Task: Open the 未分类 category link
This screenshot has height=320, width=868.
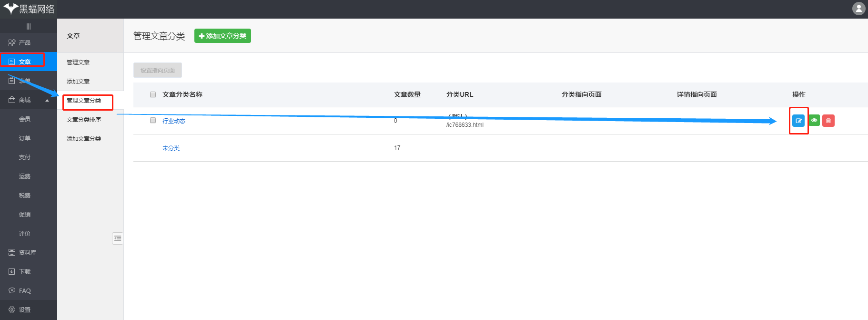Action: point(171,148)
